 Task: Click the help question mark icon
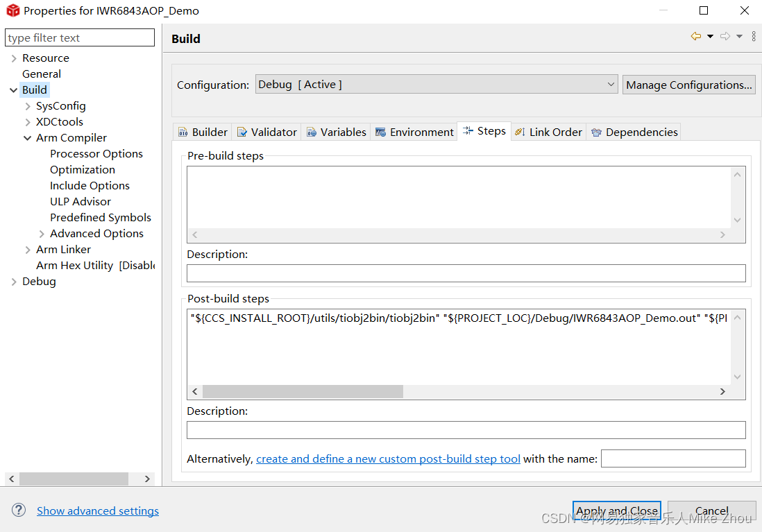[x=19, y=510]
